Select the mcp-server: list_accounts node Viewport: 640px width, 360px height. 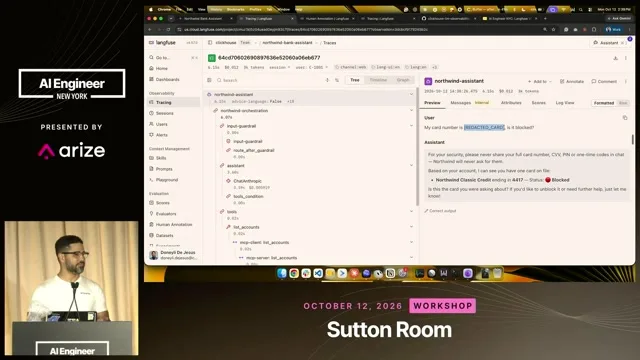(x=271, y=258)
